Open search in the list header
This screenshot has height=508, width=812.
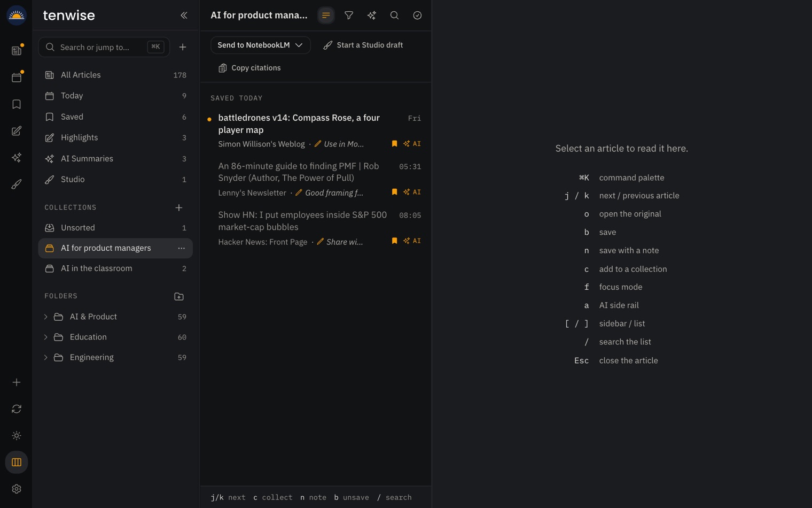click(394, 16)
